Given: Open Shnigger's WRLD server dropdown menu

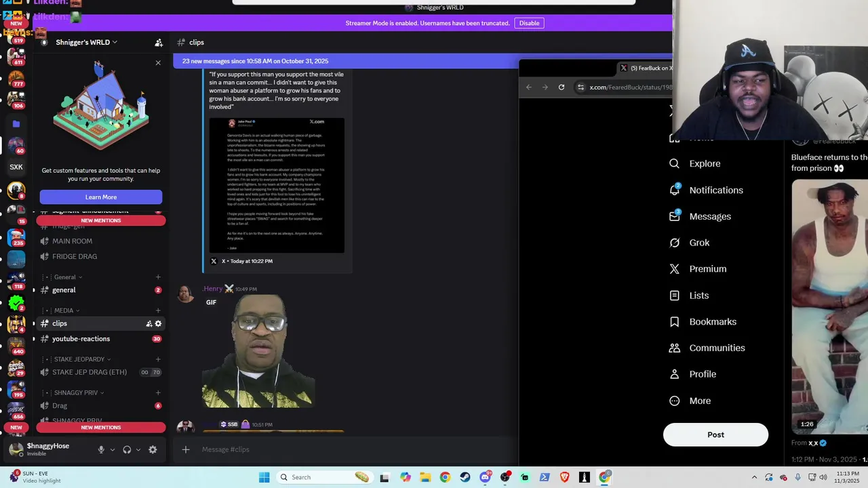Looking at the screenshot, I should [x=86, y=42].
